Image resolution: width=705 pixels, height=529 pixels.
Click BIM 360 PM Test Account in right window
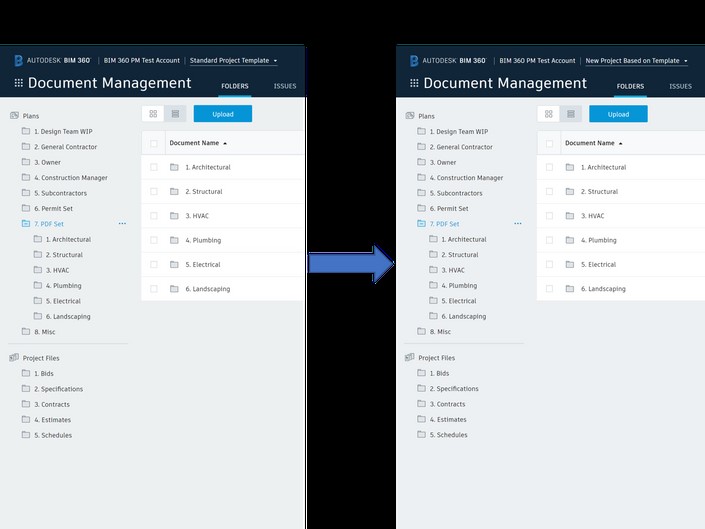(x=537, y=60)
